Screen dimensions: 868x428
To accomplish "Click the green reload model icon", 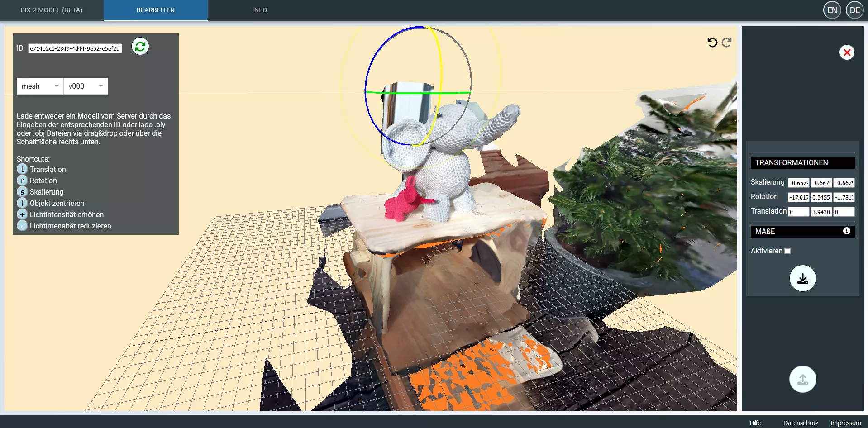I will coord(140,47).
